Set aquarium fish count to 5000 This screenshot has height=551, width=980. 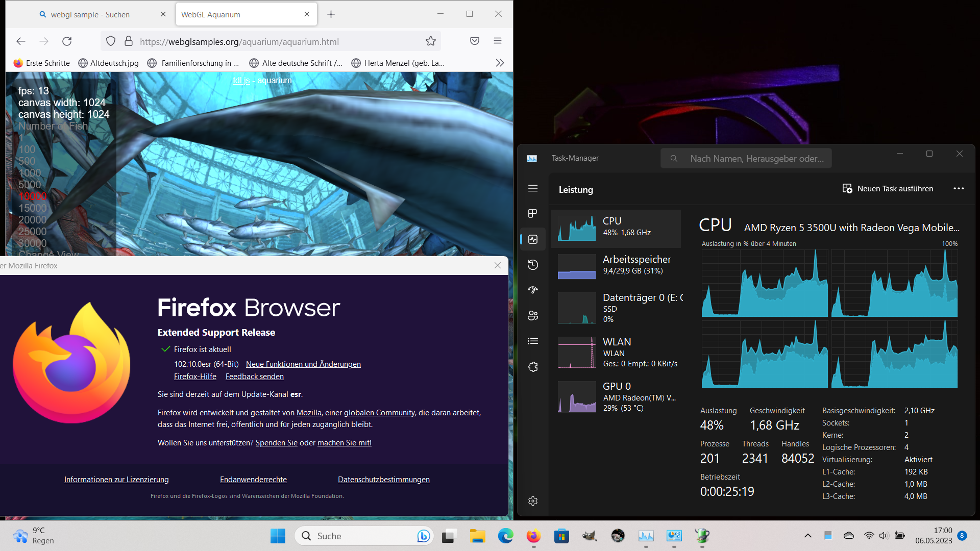pyautogui.click(x=30, y=185)
